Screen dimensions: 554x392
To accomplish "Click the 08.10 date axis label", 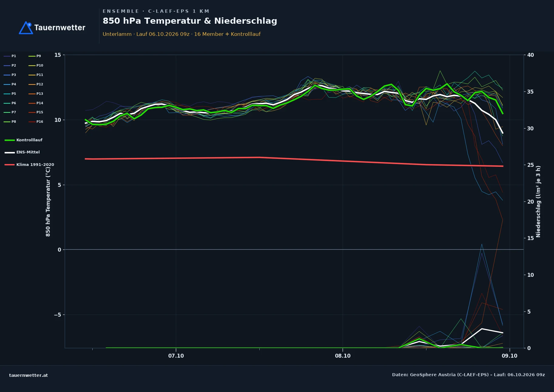I will (x=343, y=356).
